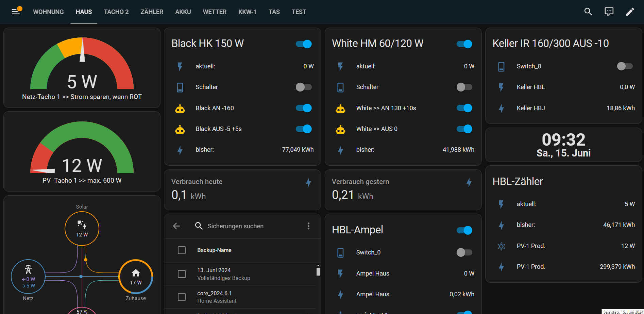Open the Assist chat icon
This screenshot has width=644, height=314.
tap(609, 12)
